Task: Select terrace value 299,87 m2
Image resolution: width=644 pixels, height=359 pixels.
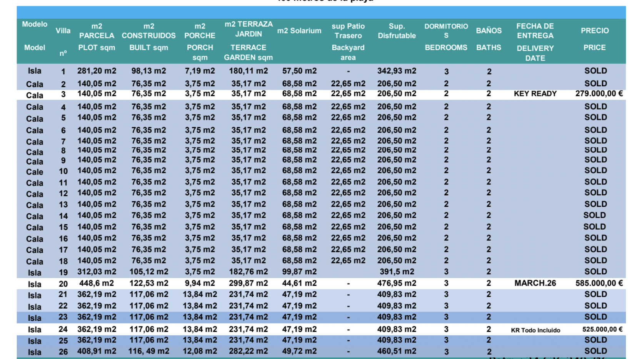Action: 249,283
